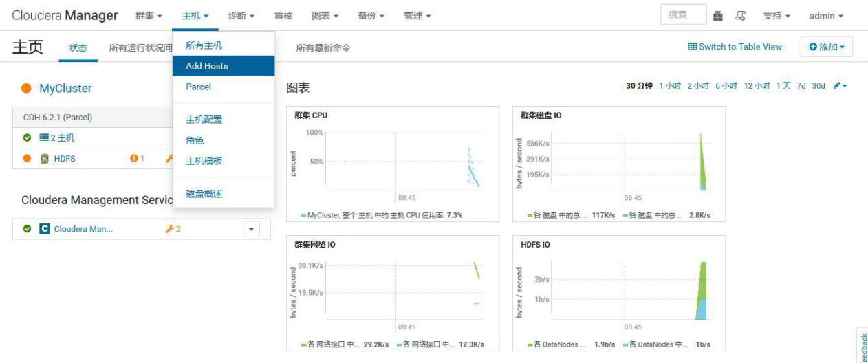Open the HDFS service link
Viewport: 868px width, 363px height.
pyautogui.click(x=65, y=158)
